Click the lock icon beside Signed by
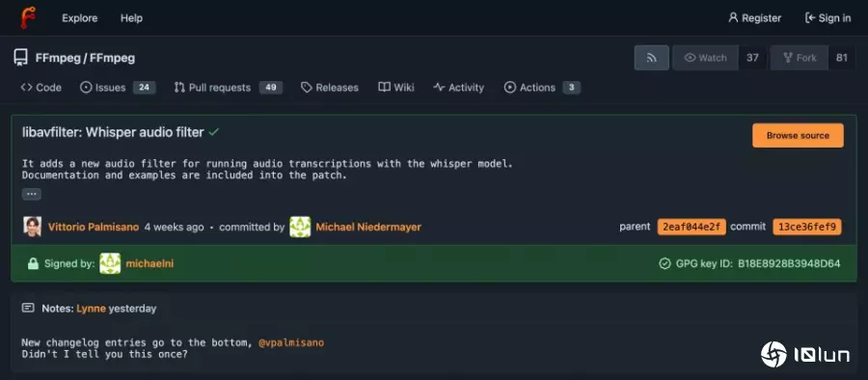The image size is (868, 380). 33,263
